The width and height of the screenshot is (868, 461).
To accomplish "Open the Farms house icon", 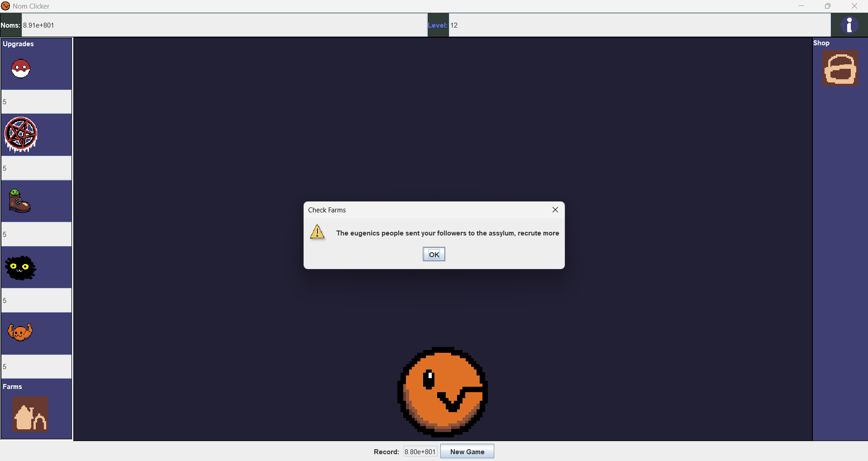I will (x=30, y=414).
